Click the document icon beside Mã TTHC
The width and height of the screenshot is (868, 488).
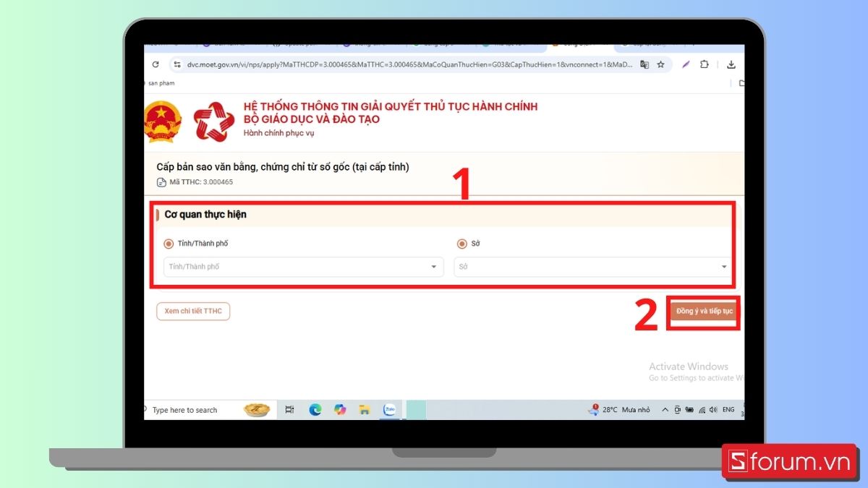(161, 182)
